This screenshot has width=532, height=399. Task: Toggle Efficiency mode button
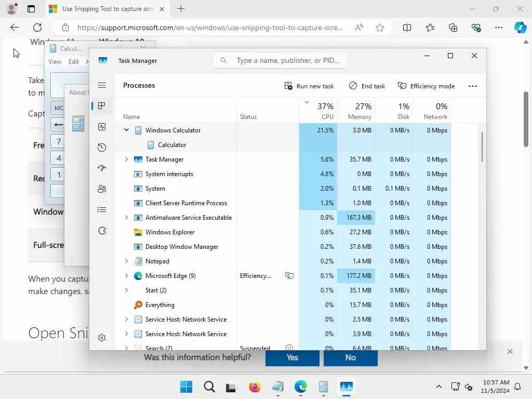426,86
